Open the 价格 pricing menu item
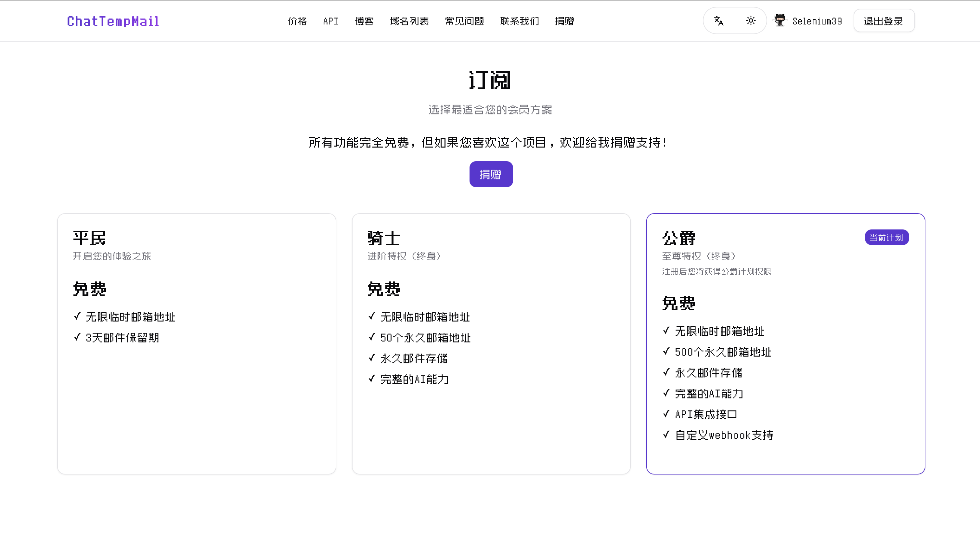The image size is (980, 559). pyautogui.click(x=297, y=21)
